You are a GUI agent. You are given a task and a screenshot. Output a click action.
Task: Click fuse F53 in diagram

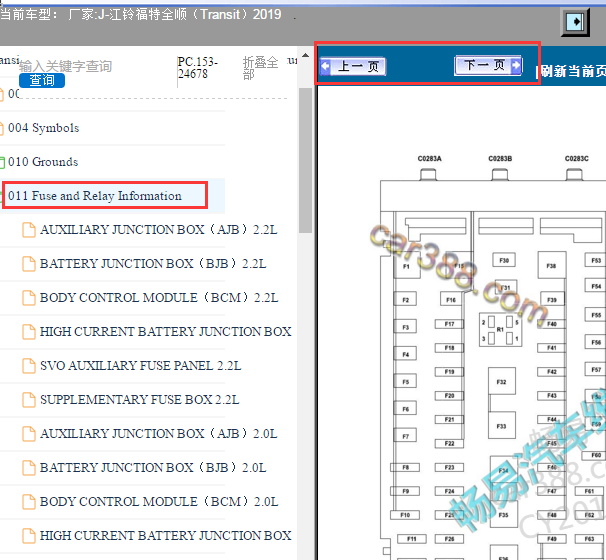596,260
